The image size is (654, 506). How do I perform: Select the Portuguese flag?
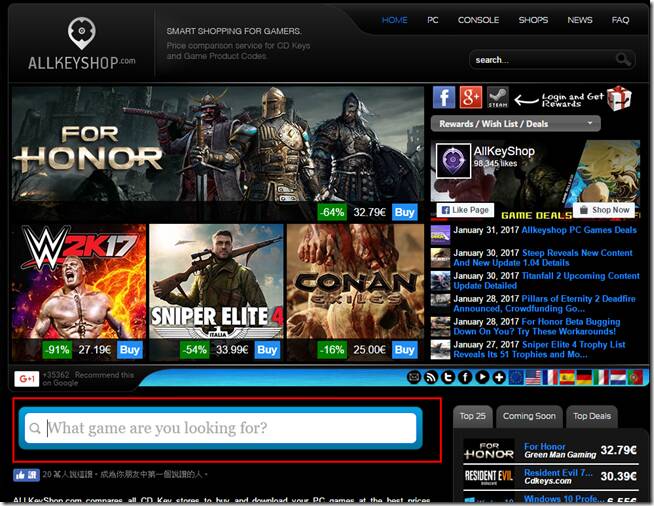[x=635, y=378]
